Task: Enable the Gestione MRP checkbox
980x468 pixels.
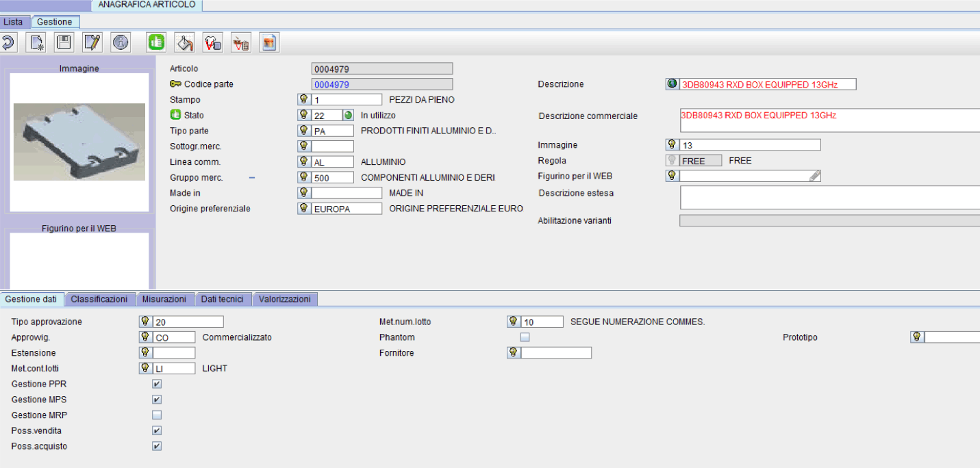Action: tap(157, 415)
